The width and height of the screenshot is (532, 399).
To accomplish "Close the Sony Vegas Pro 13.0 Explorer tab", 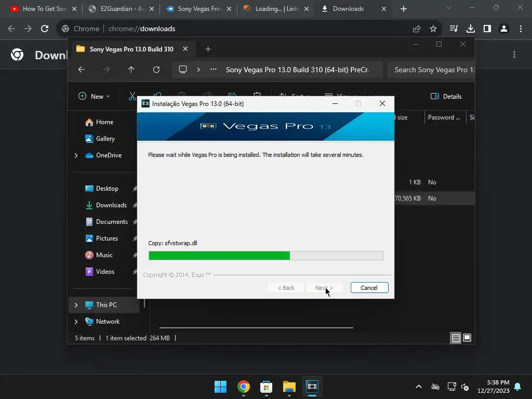I will pyautogui.click(x=185, y=49).
